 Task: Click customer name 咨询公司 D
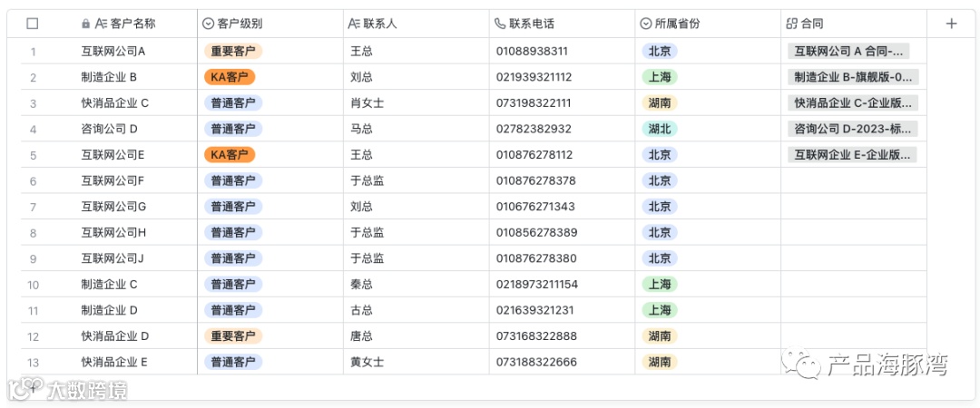pos(109,130)
